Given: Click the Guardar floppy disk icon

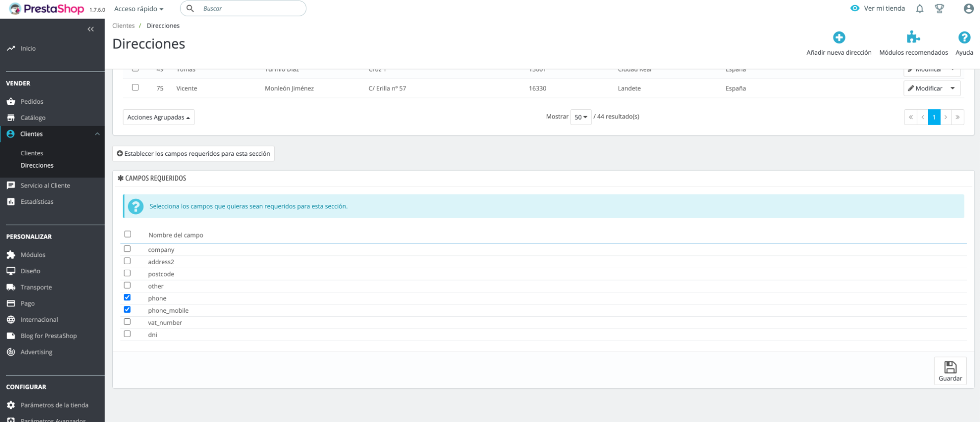Looking at the screenshot, I should (x=950, y=367).
